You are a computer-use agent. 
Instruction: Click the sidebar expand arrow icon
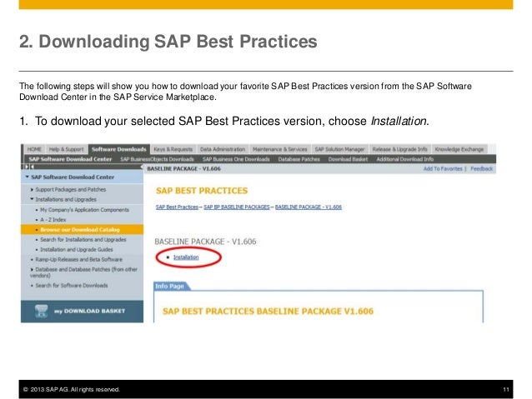[x=28, y=167]
